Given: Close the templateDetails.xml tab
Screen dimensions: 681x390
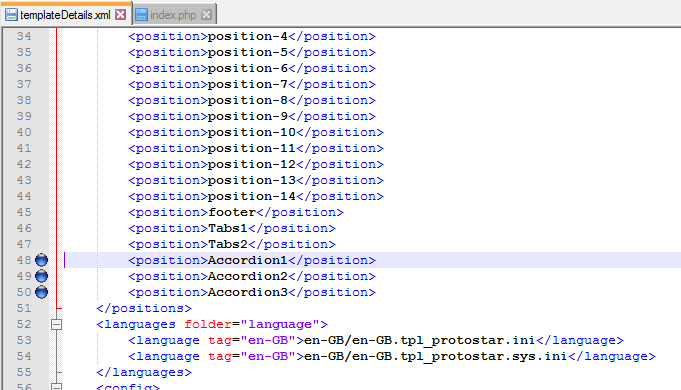Looking at the screenshot, I should [121, 15].
